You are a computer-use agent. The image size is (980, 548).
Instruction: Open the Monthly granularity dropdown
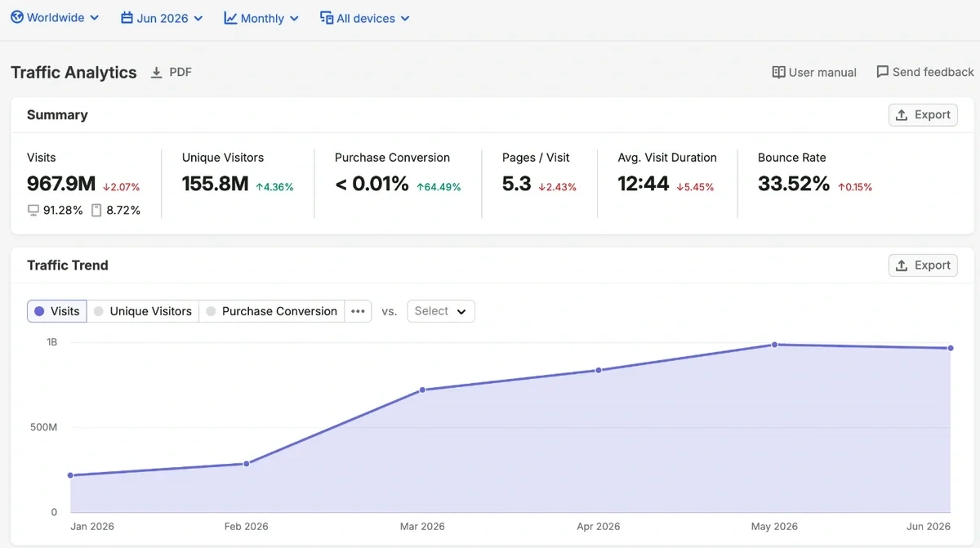tap(261, 18)
